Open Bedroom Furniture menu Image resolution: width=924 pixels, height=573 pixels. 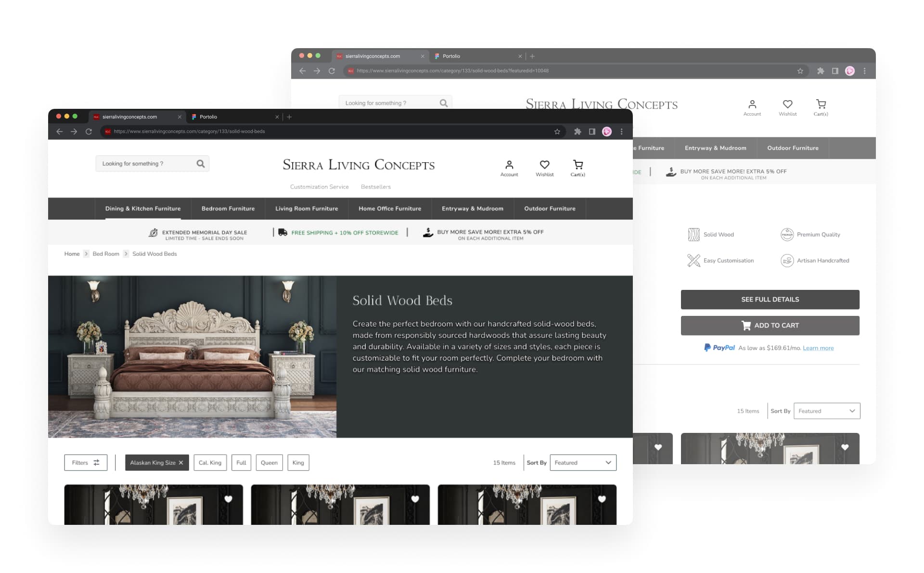228,208
